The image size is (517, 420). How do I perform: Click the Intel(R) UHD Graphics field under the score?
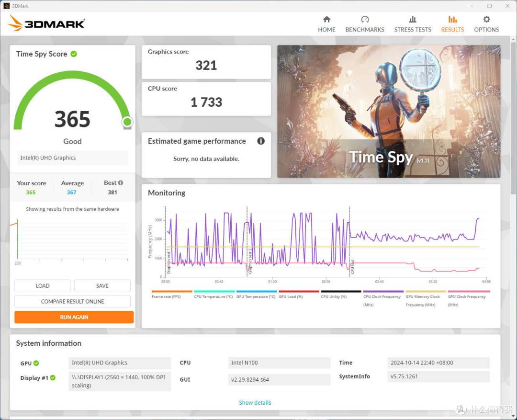[x=72, y=158]
